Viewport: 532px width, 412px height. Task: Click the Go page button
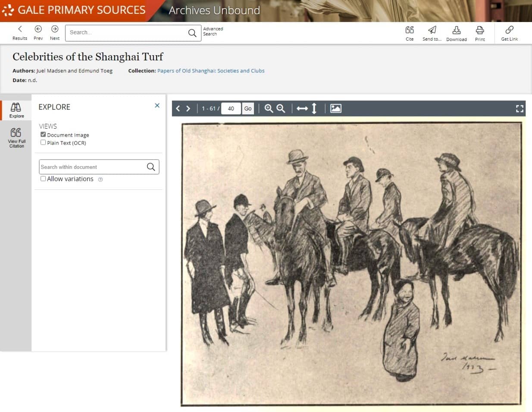click(248, 108)
